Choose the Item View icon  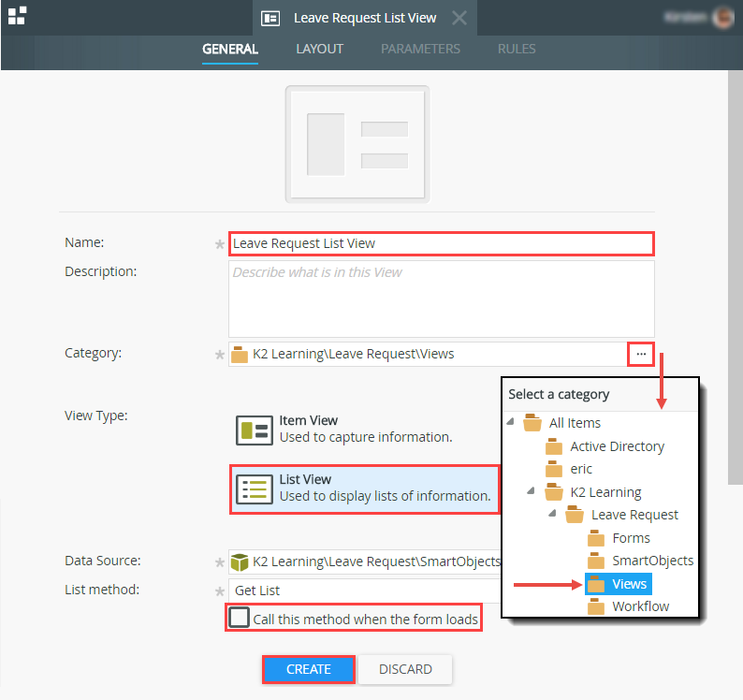click(x=255, y=430)
